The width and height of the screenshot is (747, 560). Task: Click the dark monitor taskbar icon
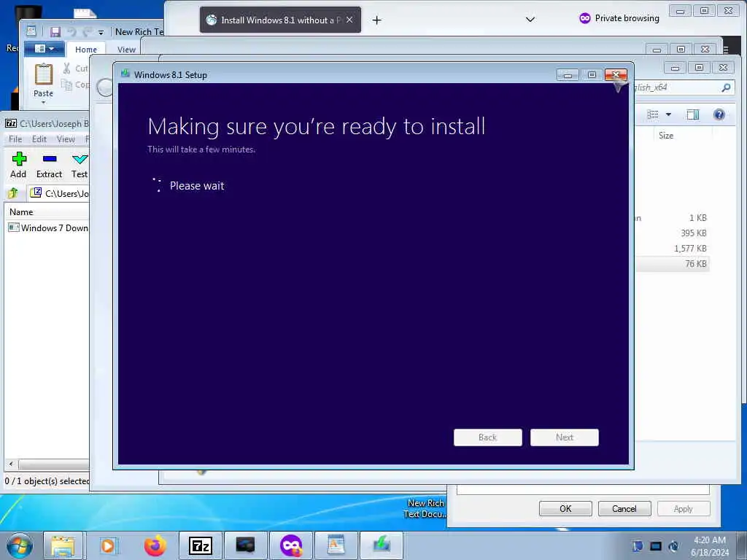246,545
